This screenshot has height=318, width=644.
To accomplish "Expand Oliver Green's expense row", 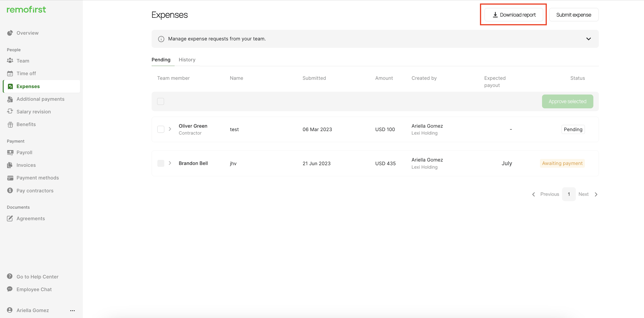I will pos(170,129).
